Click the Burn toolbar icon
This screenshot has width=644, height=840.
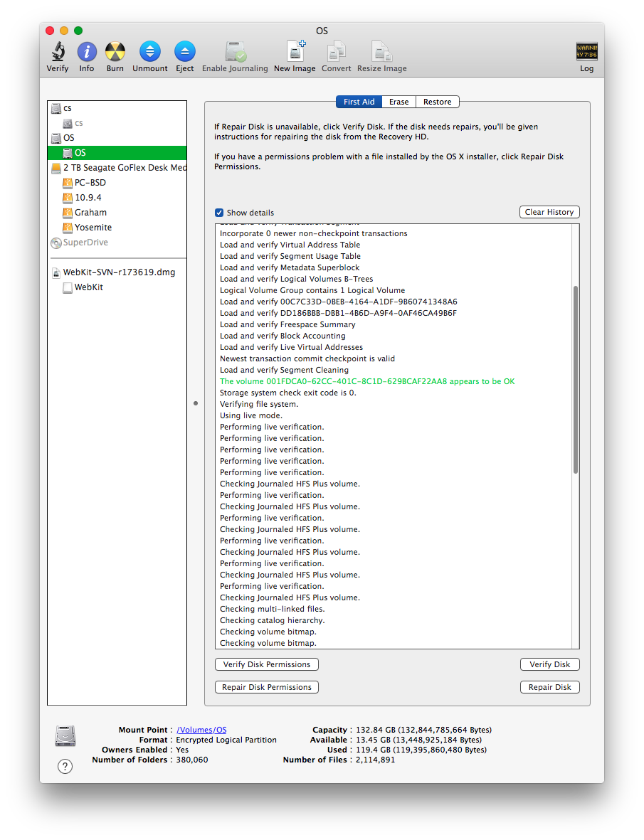pos(115,52)
